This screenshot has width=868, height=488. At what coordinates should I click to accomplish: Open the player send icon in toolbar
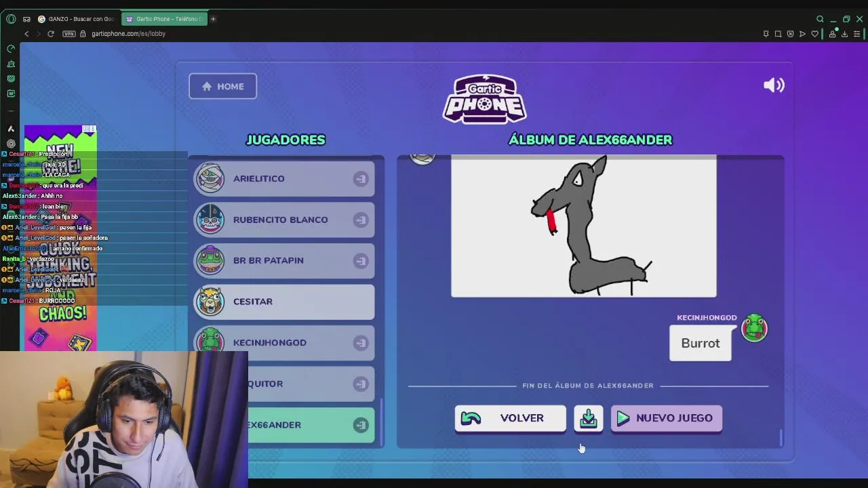(802, 34)
